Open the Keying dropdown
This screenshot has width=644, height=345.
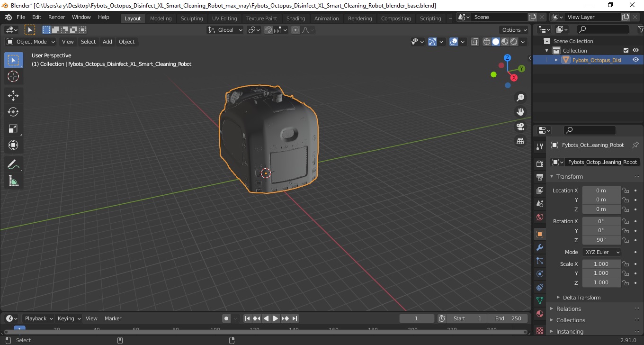click(69, 318)
